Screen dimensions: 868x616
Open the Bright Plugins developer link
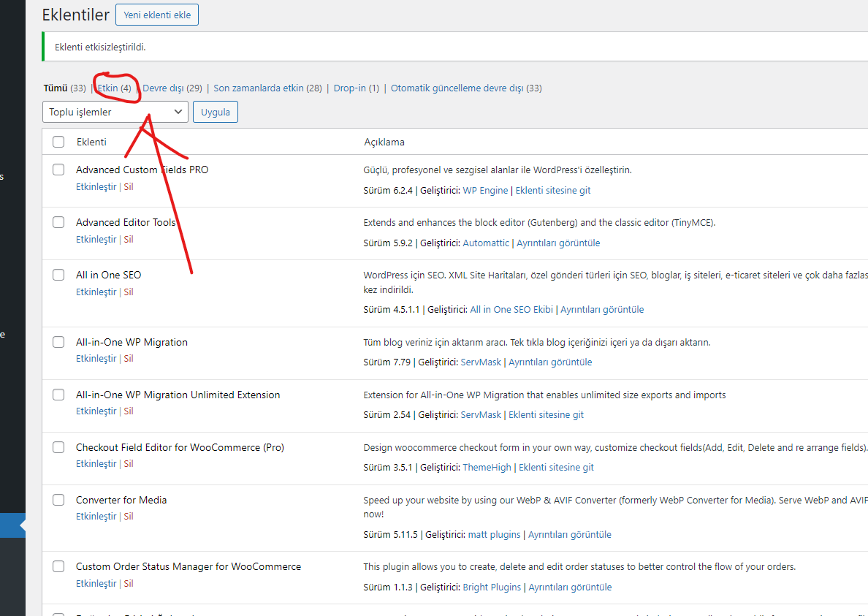[x=492, y=588]
